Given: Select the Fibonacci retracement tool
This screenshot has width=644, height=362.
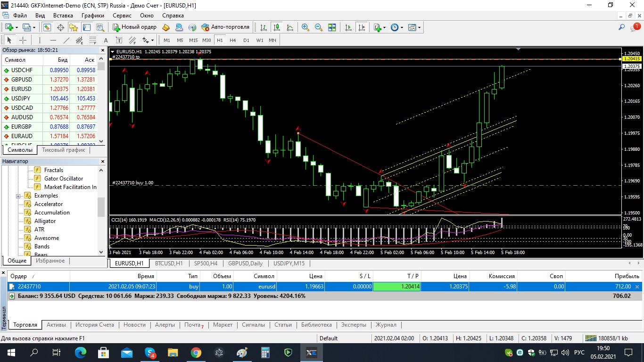Looking at the screenshot, I should tap(92, 40).
